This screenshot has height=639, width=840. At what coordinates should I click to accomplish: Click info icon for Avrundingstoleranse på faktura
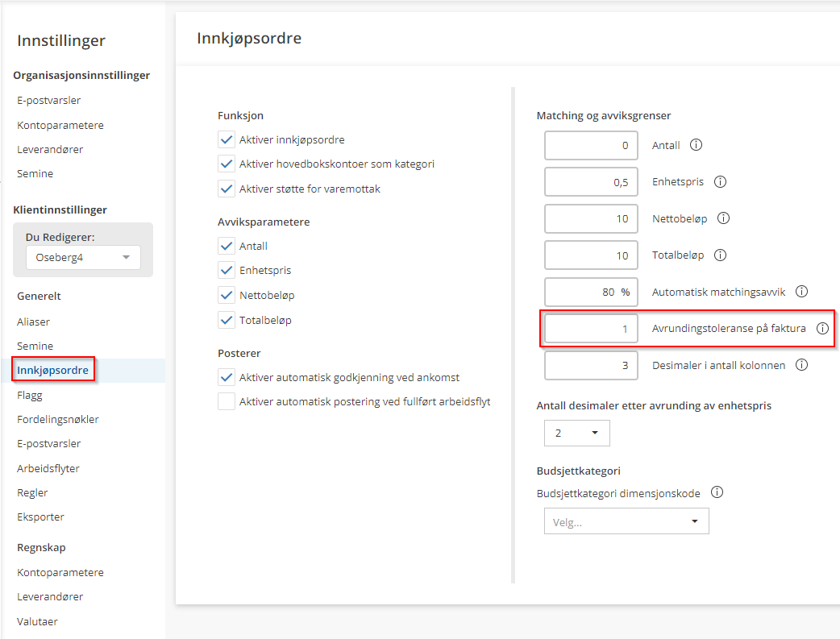click(x=822, y=329)
